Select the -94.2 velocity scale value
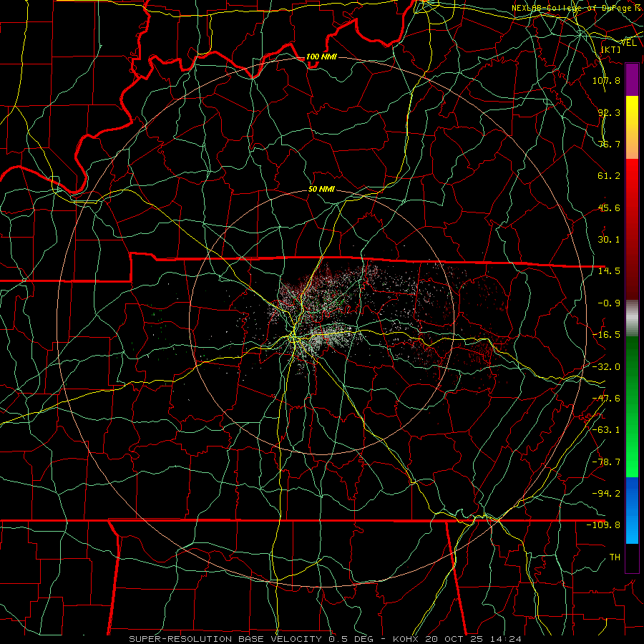Screen dimensions: 644x644 606,493
